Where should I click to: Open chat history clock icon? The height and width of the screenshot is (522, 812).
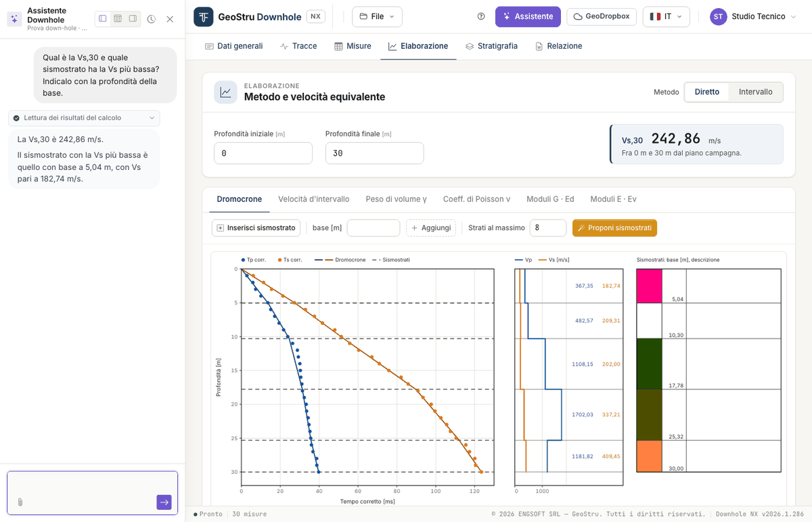152,19
